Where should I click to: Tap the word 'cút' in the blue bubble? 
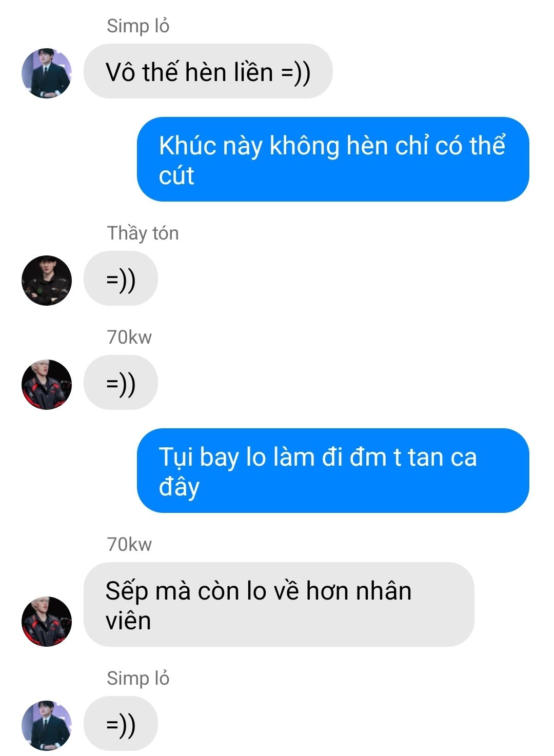click(176, 175)
